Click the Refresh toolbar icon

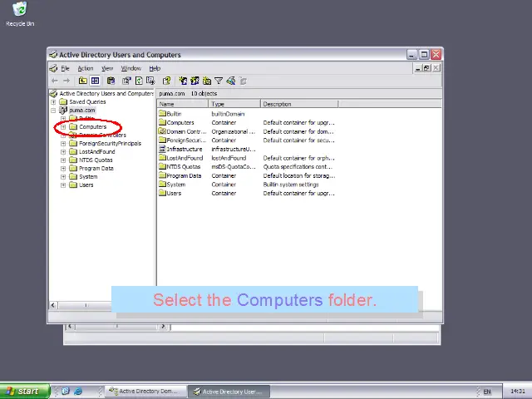(139, 81)
